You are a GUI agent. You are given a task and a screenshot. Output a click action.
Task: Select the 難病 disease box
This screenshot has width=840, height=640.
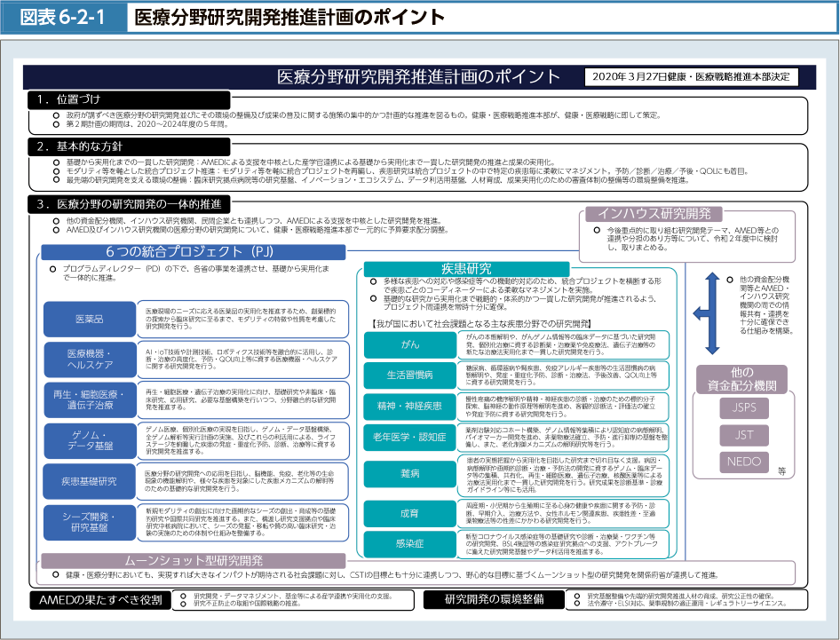409,473
